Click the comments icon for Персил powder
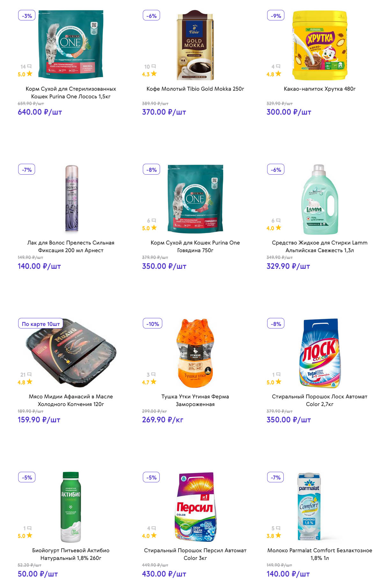 click(x=154, y=528)
